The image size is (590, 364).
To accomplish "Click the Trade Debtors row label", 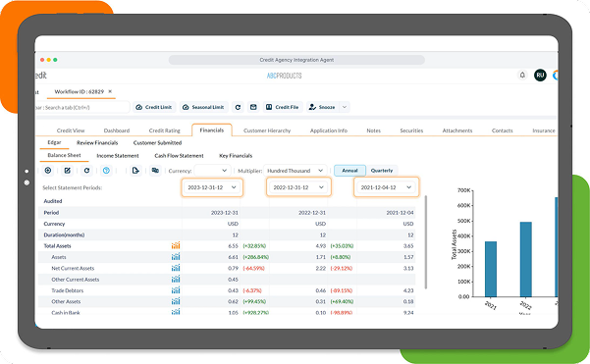I will (x=68, y=290).
